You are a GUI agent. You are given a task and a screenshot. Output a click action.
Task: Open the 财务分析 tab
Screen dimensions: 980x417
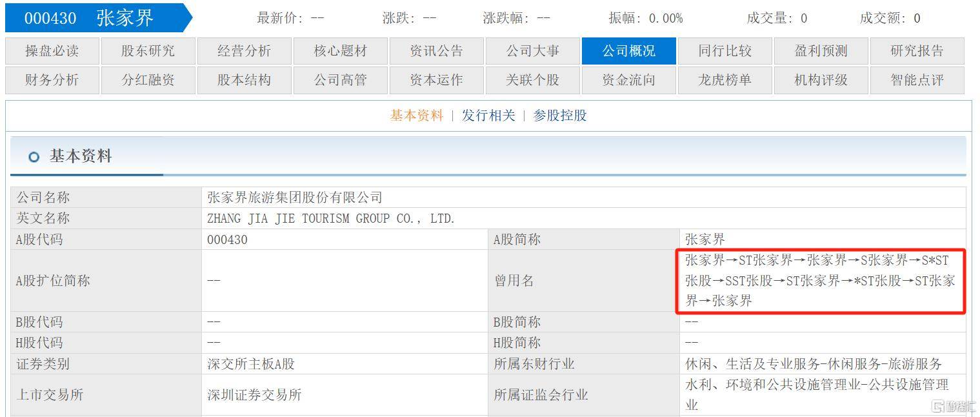(x=52, y=80)
